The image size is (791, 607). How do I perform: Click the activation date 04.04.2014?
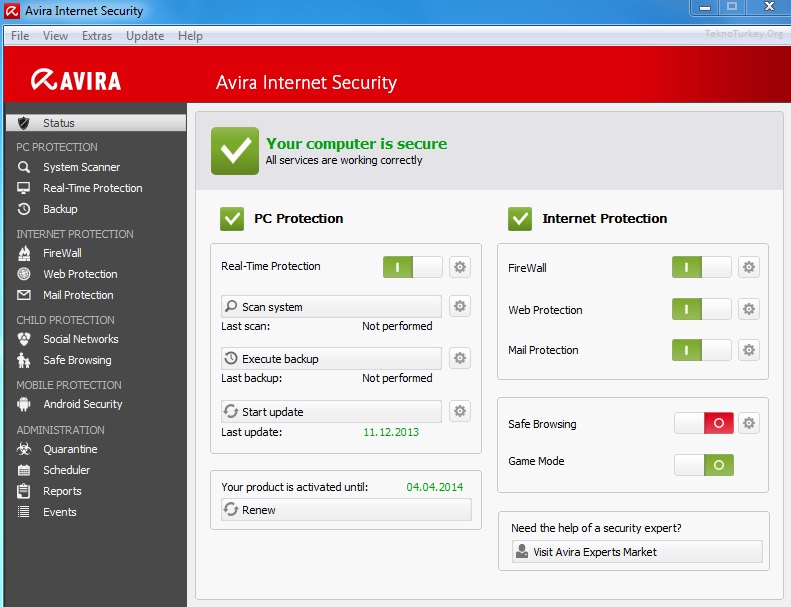click(x=435, y=487)
